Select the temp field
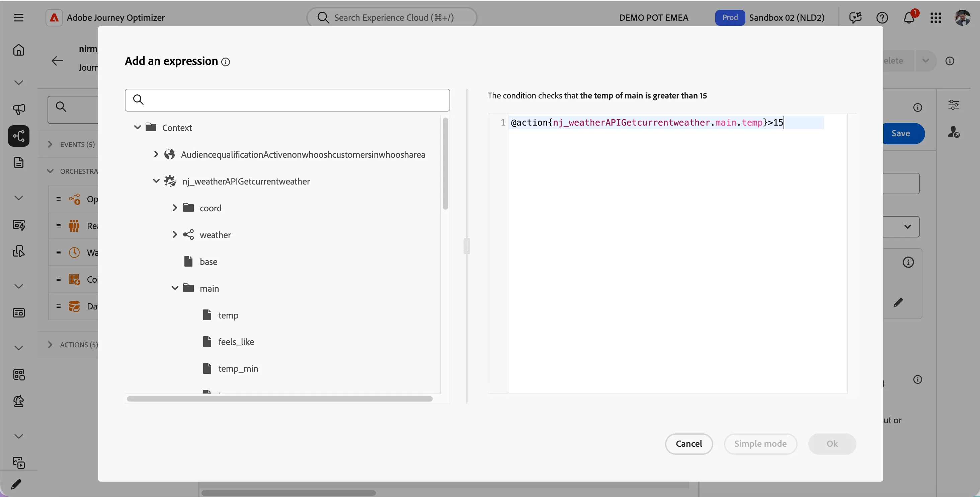The height and width of the screenshot is (497, 980). click(228, 315)
